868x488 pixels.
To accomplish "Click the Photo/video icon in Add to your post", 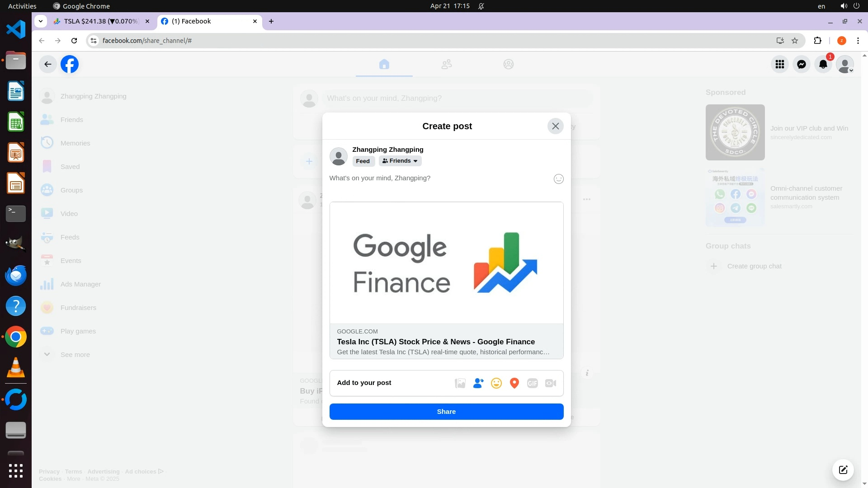I will tap(460, 383).
